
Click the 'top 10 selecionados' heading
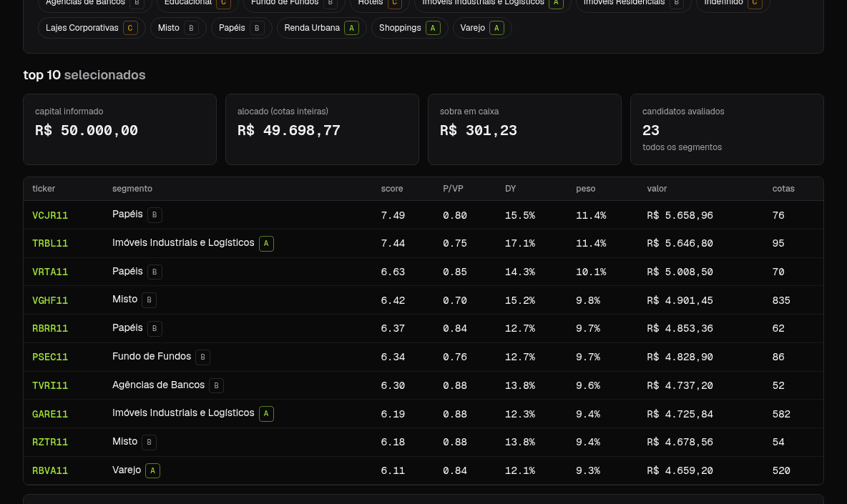point(84,75)
